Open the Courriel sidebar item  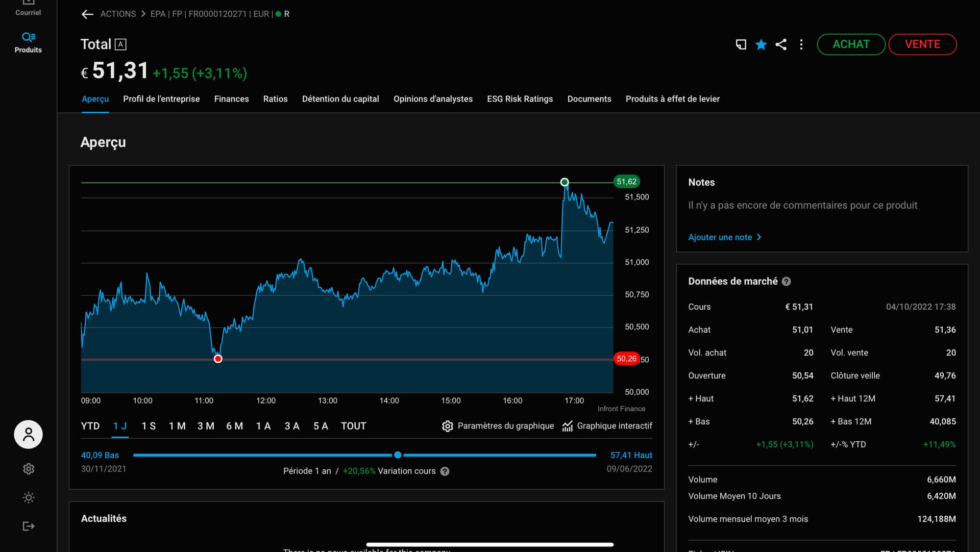[28, 8]
